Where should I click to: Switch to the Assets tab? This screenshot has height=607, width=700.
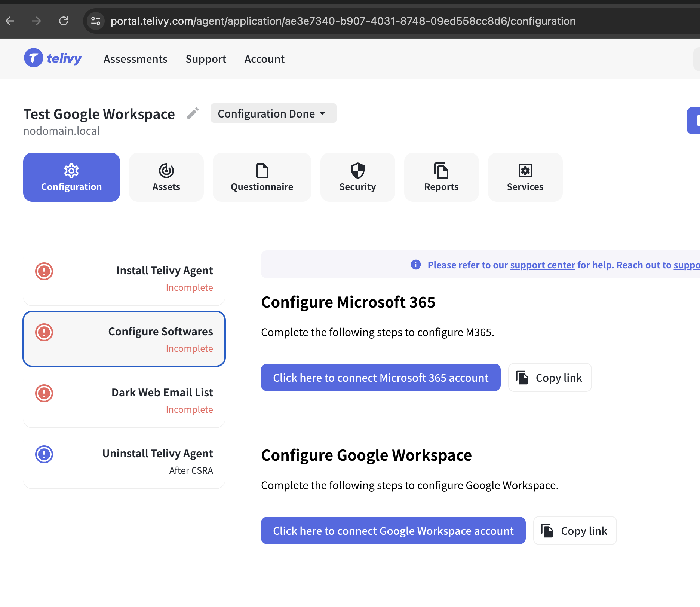coord(166,177)
